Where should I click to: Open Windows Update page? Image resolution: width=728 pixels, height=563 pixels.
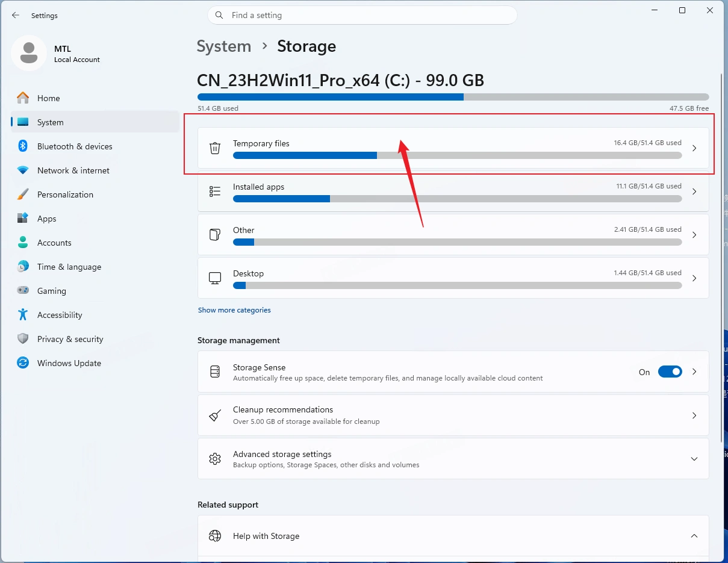click(x=95, y=363)
